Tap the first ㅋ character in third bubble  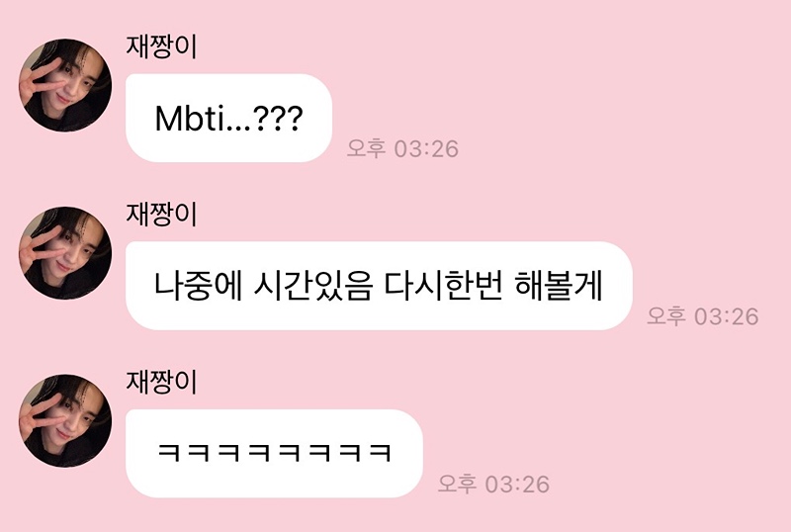pyautogui.click(x=169, y=453)
